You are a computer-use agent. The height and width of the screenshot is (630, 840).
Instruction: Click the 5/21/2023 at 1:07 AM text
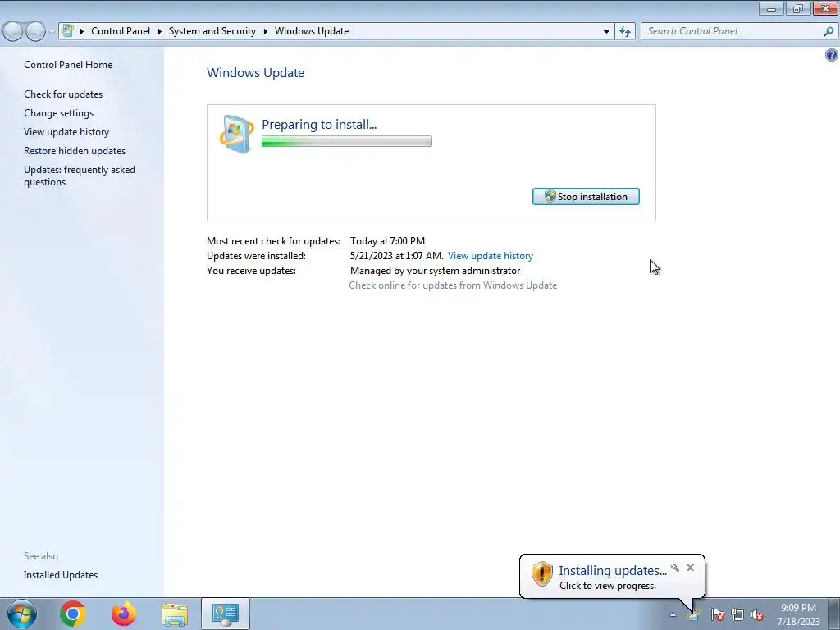pyautogui.click(x=397, y=256)
